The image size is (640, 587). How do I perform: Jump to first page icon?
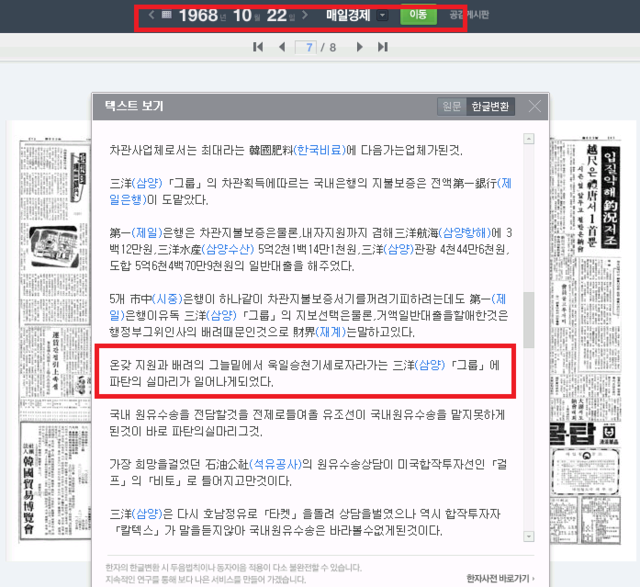pos(258,47)
